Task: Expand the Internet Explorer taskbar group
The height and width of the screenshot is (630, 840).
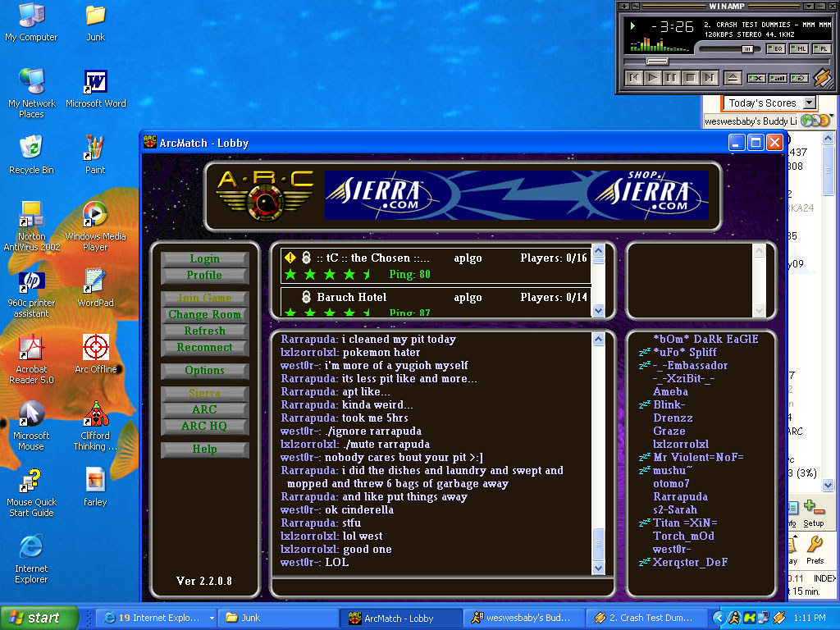Action: click(x=212, y=618)
